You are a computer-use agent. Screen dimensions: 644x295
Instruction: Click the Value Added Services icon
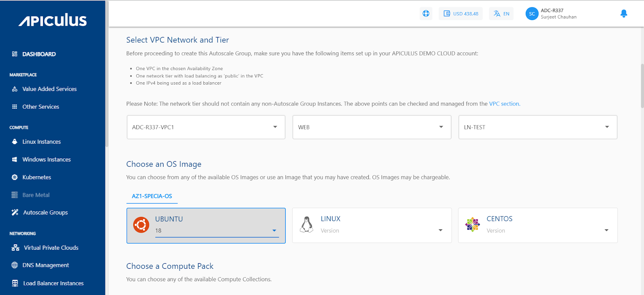(x=14, y=89)
